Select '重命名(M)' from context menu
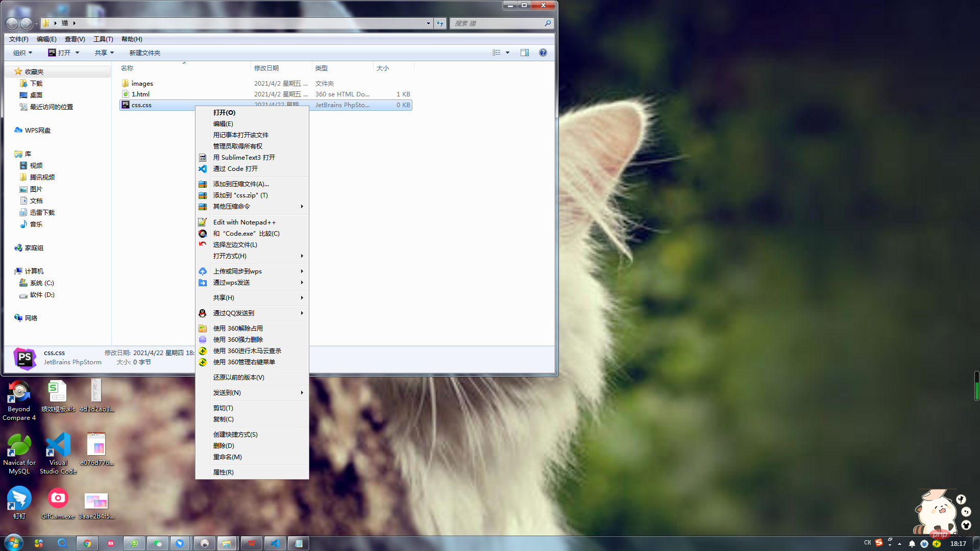 click(x=228, y=457)
